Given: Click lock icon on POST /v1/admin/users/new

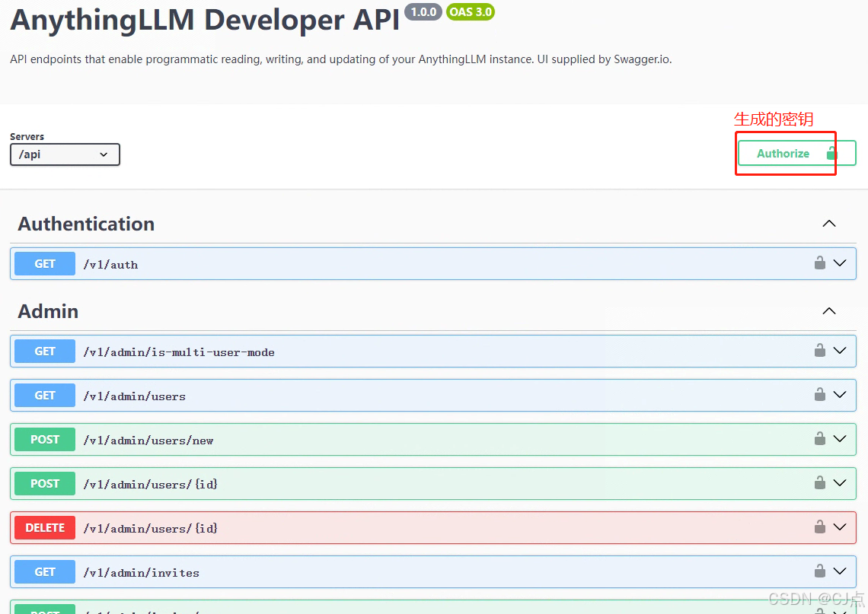Looking at the screenshot, I should coord(820,439).
